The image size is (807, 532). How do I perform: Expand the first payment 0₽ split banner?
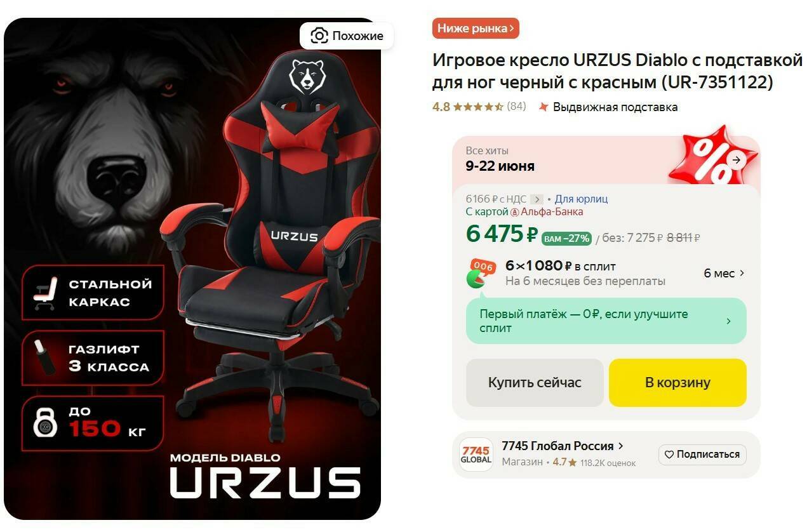[606, 321]
